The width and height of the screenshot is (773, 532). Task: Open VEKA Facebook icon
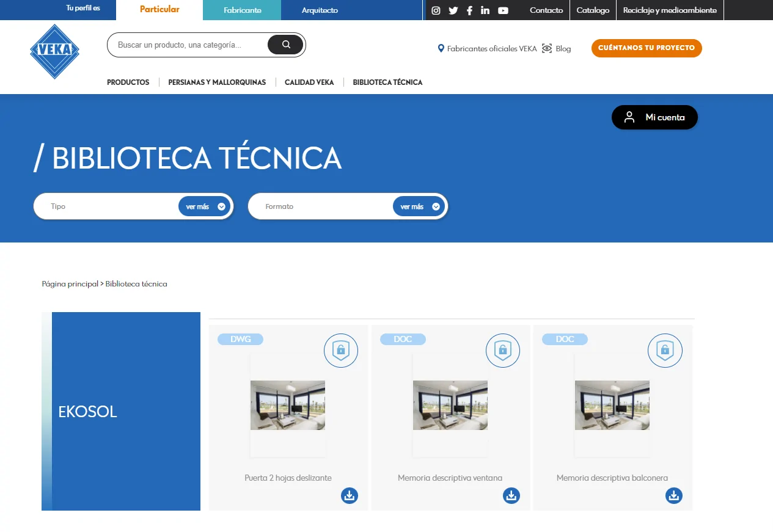point(469,10)
